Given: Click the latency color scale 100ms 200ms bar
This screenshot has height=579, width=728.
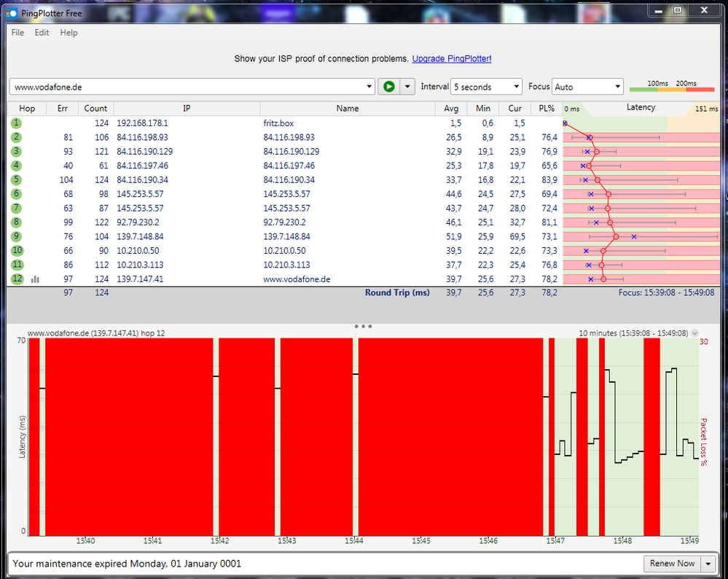Looking at the screenshot, I should (672, 88).
